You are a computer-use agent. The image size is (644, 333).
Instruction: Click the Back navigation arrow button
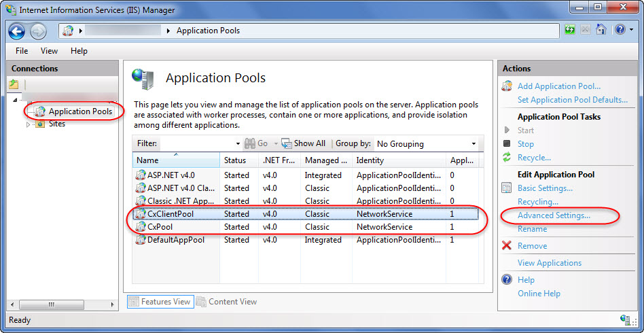(17, 31)
